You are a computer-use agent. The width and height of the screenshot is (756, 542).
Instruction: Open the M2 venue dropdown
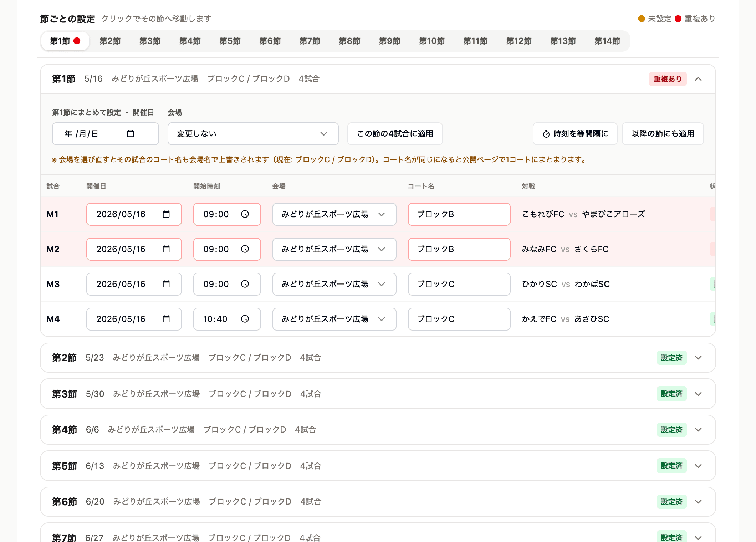pyautogui.click(x=334, y=249)
